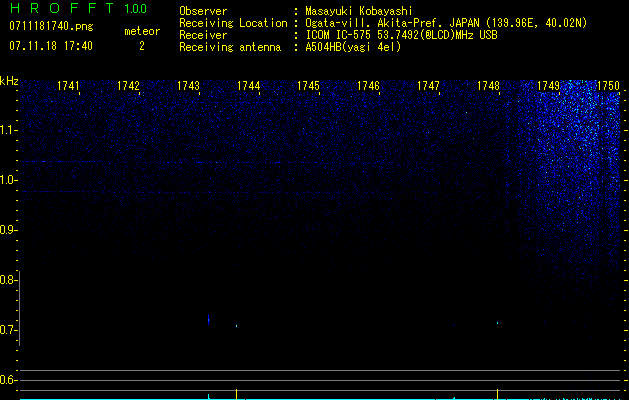Click the 0.8 kHz frequency label

point(7,280)
